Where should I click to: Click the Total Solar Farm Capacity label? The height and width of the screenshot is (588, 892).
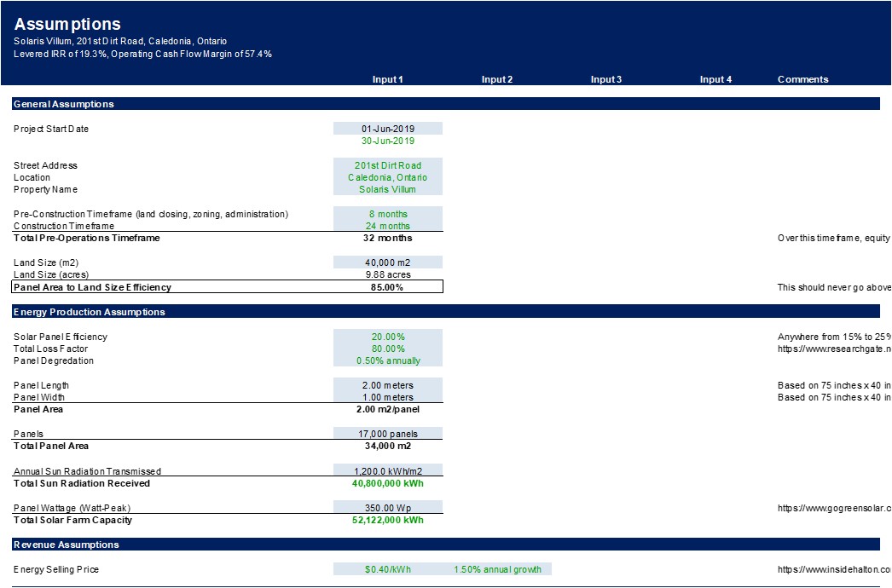pos(72,520)
